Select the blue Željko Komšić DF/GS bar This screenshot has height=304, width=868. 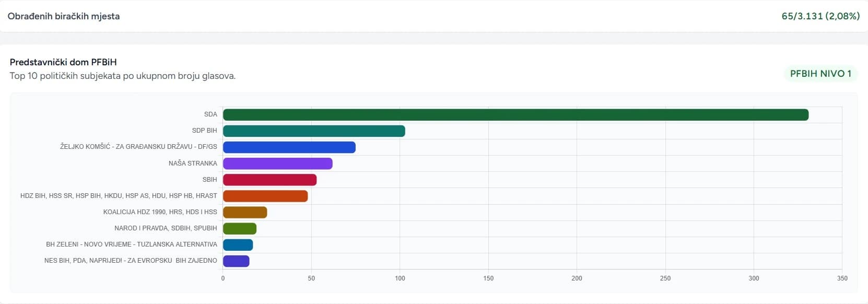[x=289, y=147]
